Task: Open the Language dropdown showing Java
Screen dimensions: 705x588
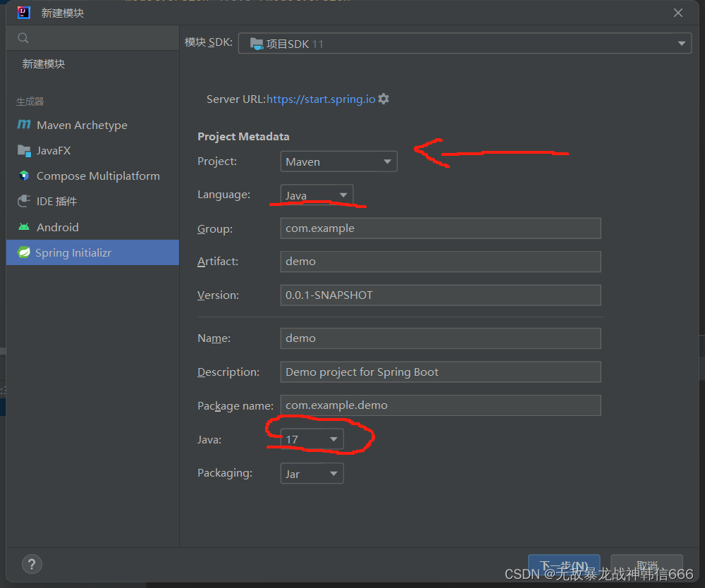Action: [317, 195]
